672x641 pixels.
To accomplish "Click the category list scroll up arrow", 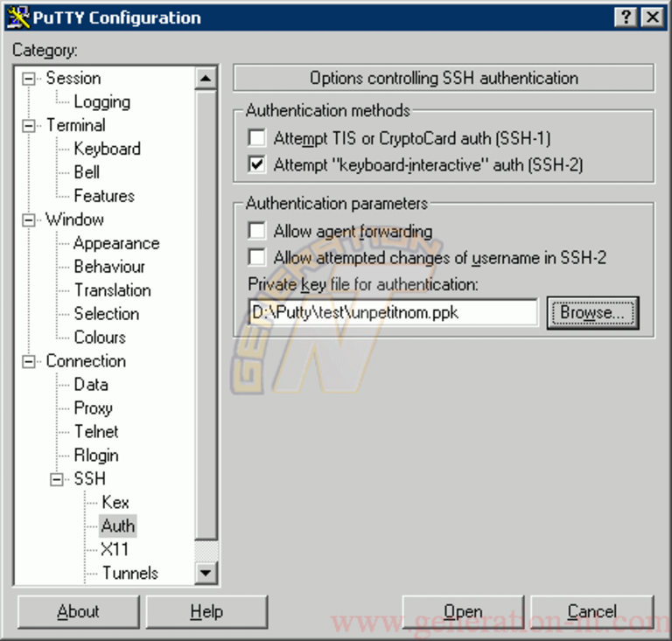I will (206, 79).
